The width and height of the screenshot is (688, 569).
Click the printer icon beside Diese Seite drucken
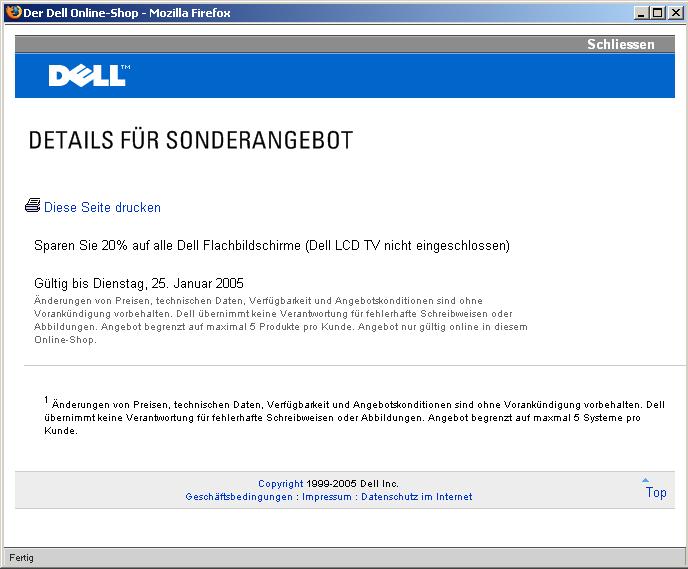tap(32, 206)
